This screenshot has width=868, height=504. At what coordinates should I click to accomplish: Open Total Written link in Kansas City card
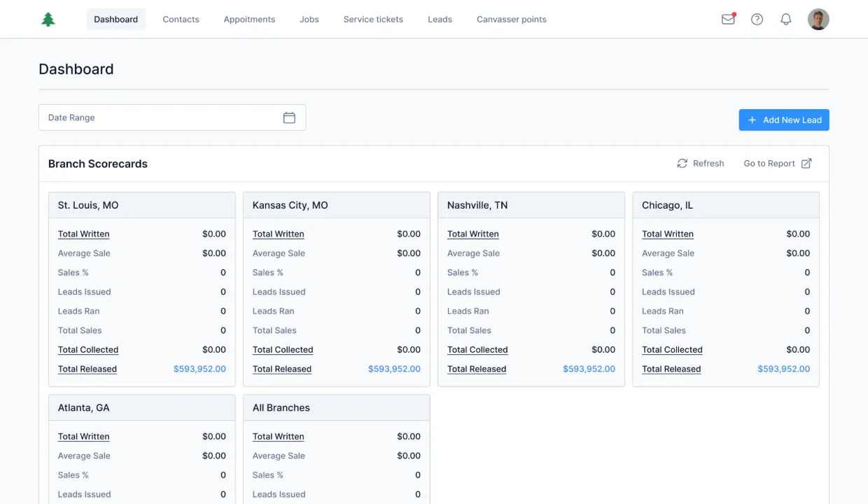coord(279,234)
